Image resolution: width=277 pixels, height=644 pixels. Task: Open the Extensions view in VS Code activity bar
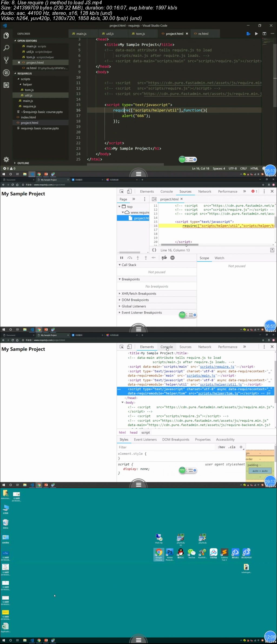pos(6,85)
